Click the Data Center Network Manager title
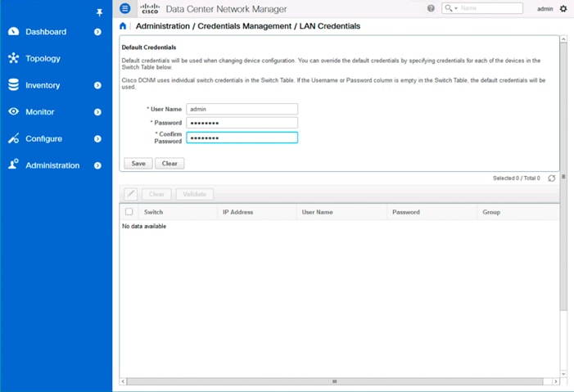This screenshot has height=392, width=574. coord(226,9)
